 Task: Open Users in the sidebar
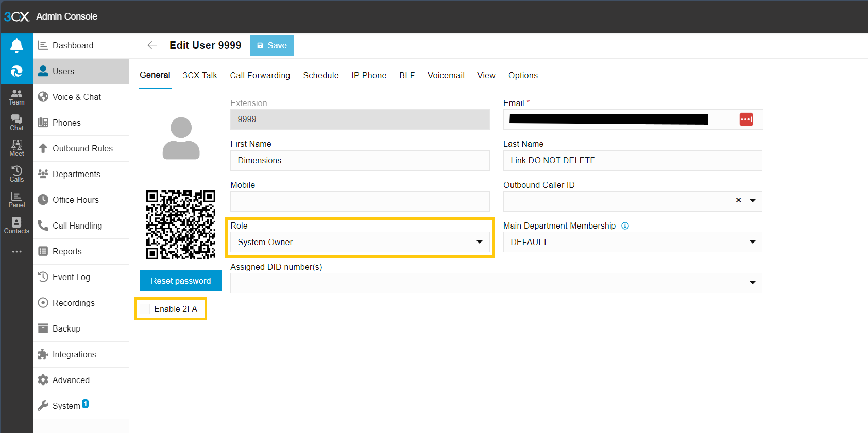[x=81, y=71]
